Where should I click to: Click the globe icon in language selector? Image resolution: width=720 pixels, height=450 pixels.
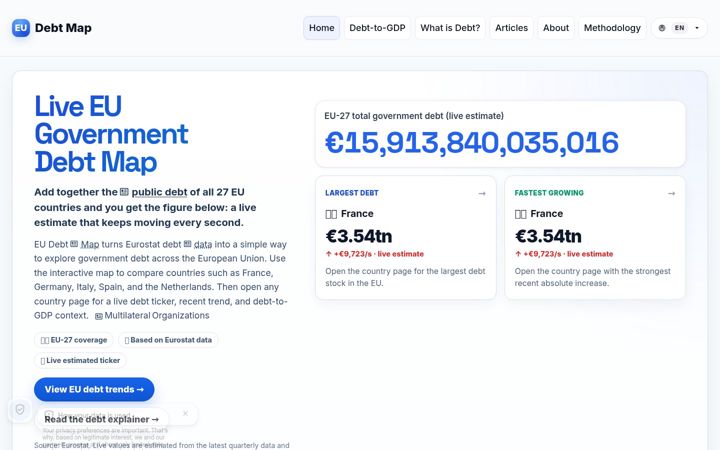pyautogui.click(x=662, y=28)
